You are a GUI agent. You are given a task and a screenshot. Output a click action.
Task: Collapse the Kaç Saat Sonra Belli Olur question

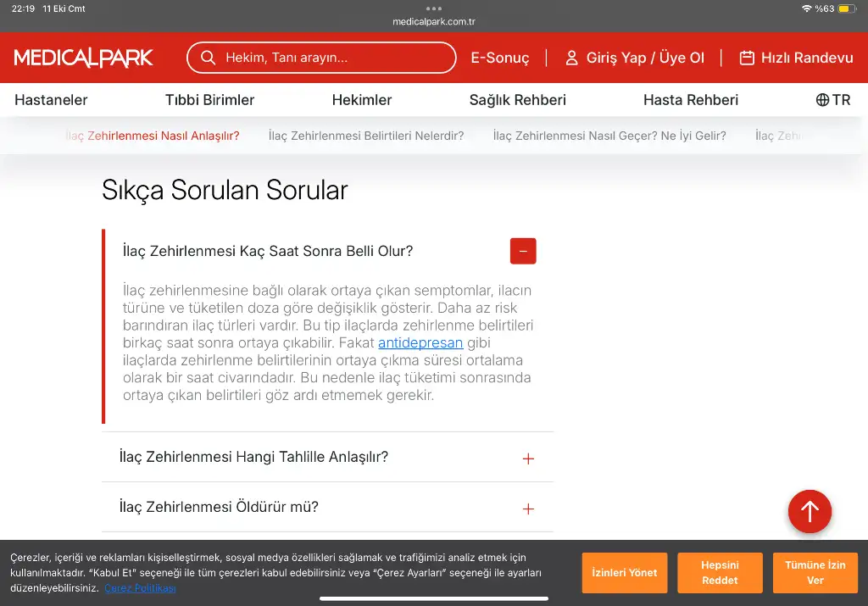pyautogui.click(x=523, y=251)
